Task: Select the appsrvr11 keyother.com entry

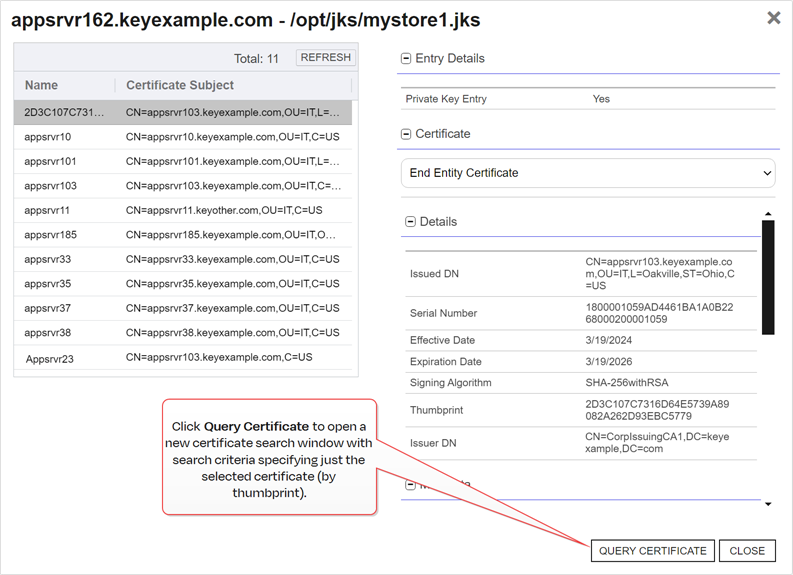Action: (x=185, y=211)
